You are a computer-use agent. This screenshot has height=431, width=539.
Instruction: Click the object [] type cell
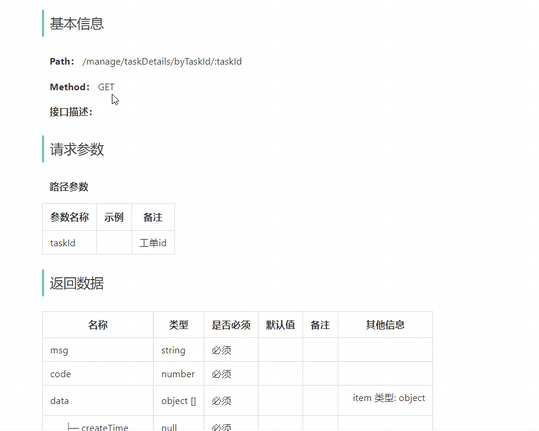(x=179, y=400)
